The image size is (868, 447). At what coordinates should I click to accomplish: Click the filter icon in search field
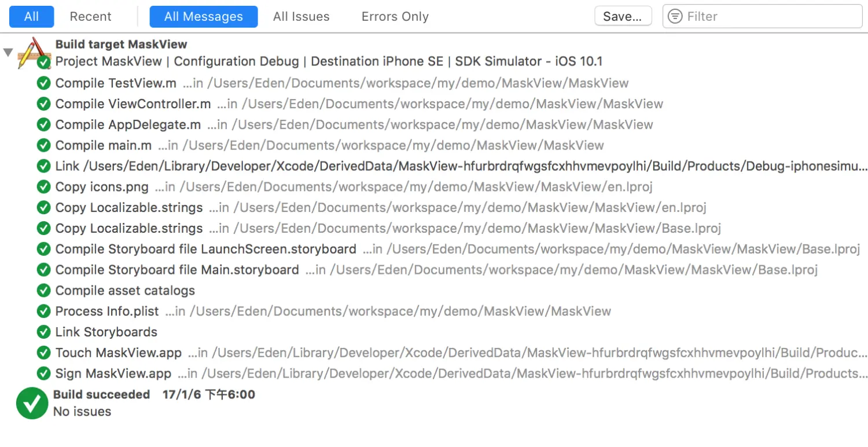675,16
